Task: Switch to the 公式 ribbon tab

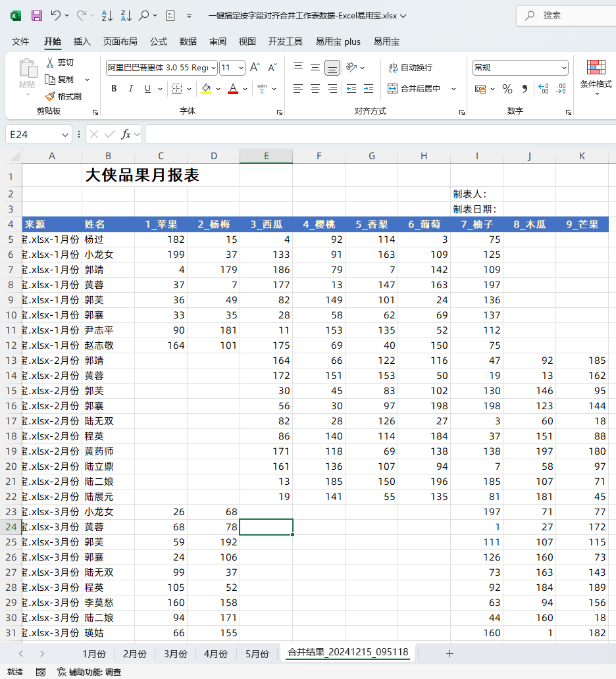Action: 158,41
